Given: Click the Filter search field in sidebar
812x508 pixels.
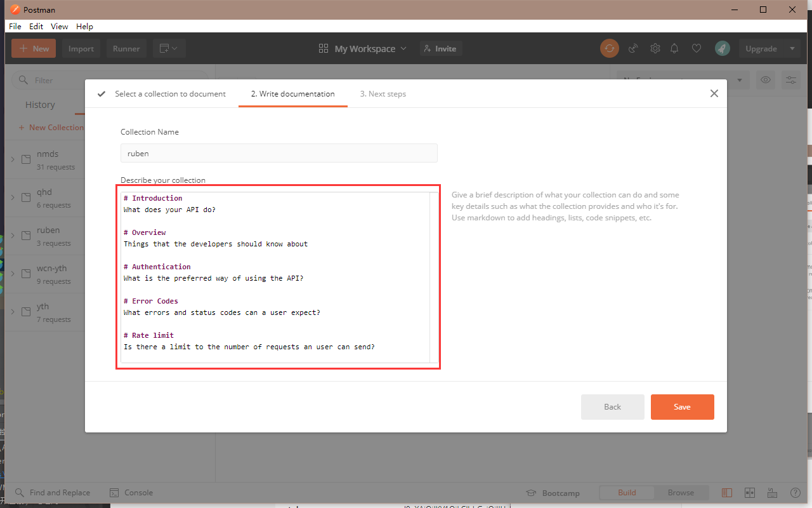Looking at the screenshot, I should pos(111,80).
